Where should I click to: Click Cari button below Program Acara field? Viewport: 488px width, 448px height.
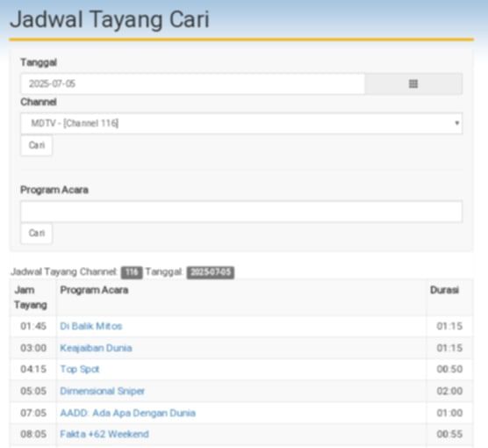click(36, 233)
